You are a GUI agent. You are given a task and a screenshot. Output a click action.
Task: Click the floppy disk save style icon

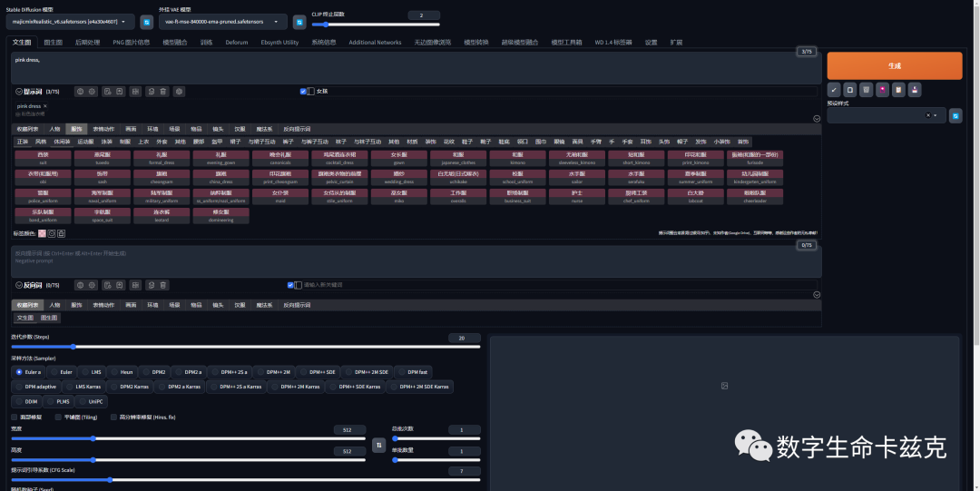(x=915, y=90)
